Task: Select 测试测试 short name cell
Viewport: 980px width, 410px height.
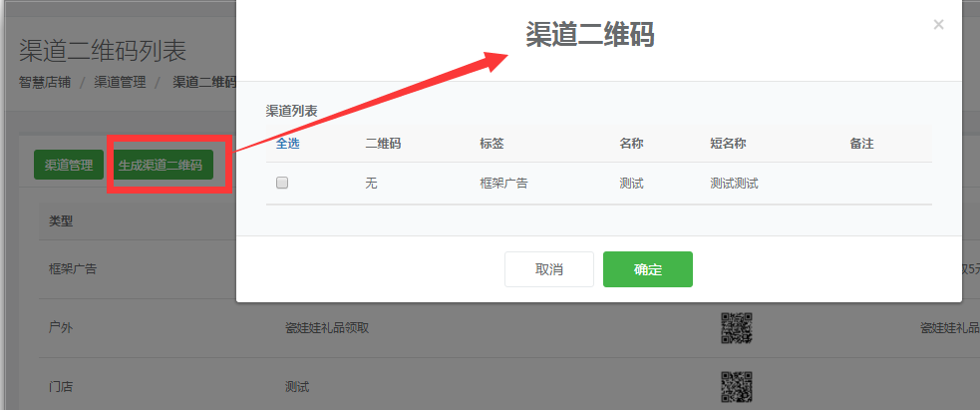Action: [x=734, y=184]
